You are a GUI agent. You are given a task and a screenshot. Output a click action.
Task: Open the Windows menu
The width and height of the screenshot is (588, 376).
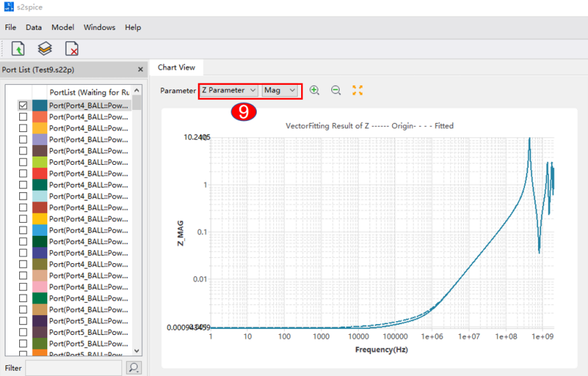[x=99, y=27]
